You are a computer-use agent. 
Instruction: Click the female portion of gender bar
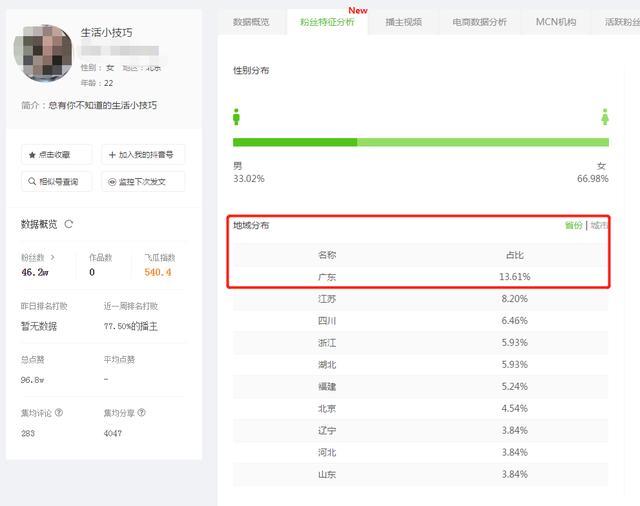[x=483, y=142]
